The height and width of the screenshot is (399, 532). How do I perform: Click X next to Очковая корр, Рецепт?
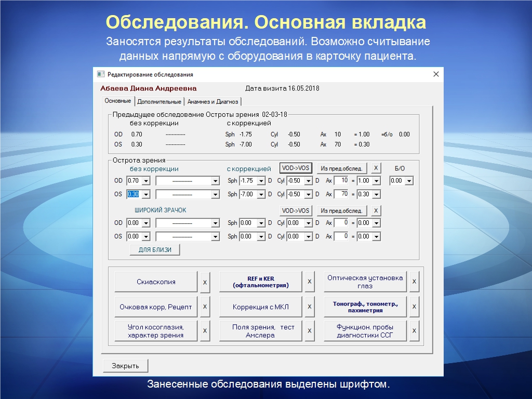click(205, 307)
